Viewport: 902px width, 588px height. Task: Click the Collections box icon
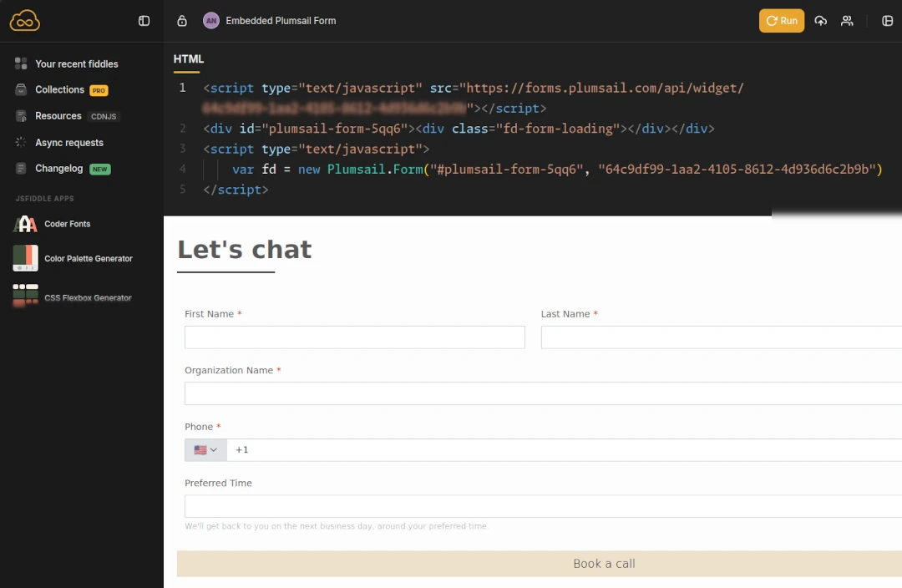(x=21, y=89)
